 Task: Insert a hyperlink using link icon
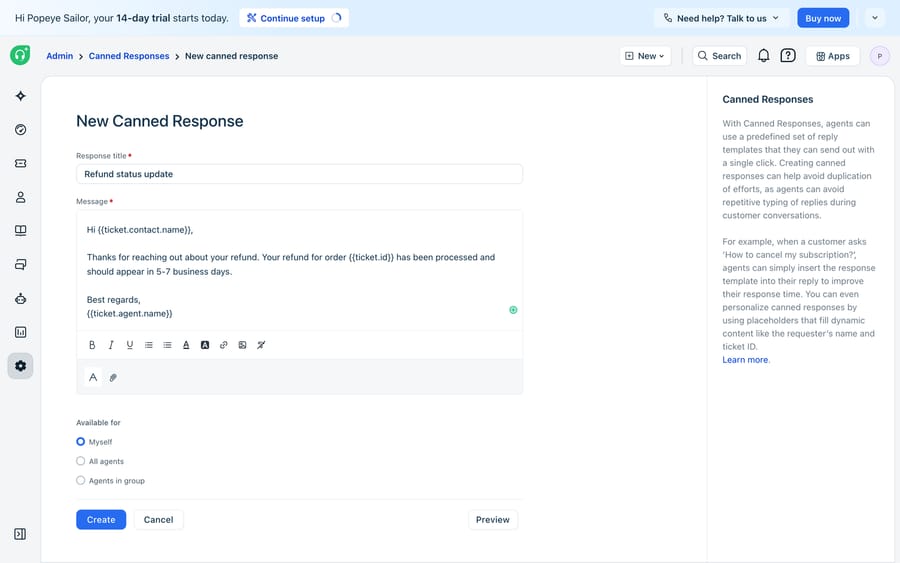[224, 345]
